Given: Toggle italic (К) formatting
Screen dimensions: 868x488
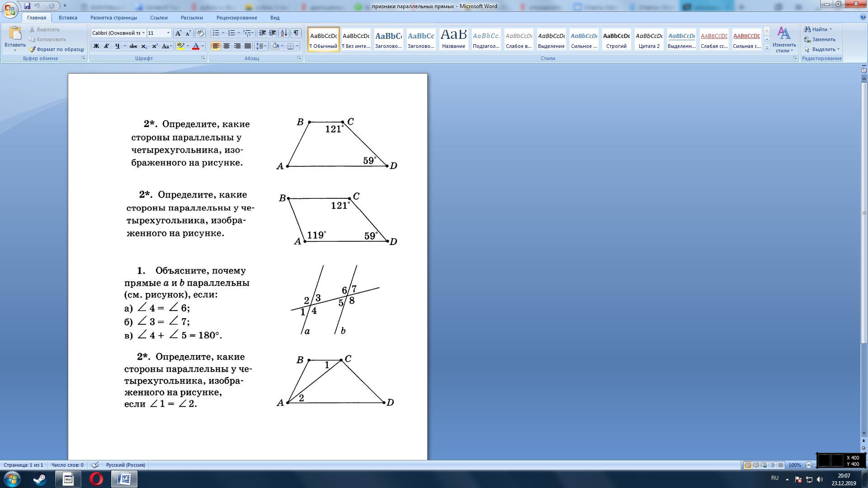Looking at the screenshot, I should (106, 46).
